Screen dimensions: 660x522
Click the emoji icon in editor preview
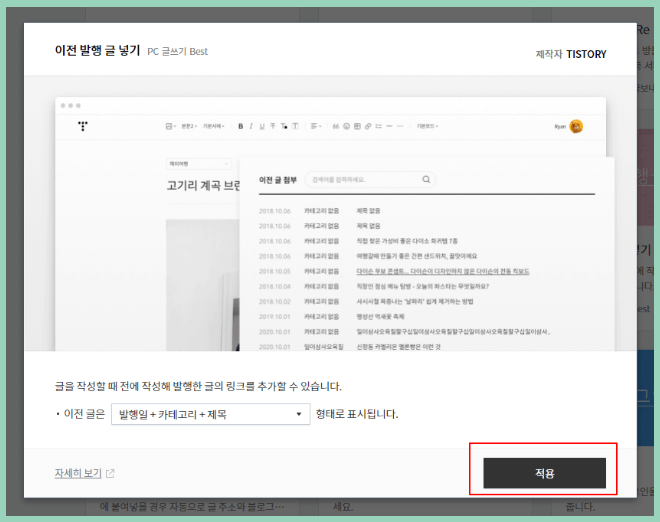[346, 126]
